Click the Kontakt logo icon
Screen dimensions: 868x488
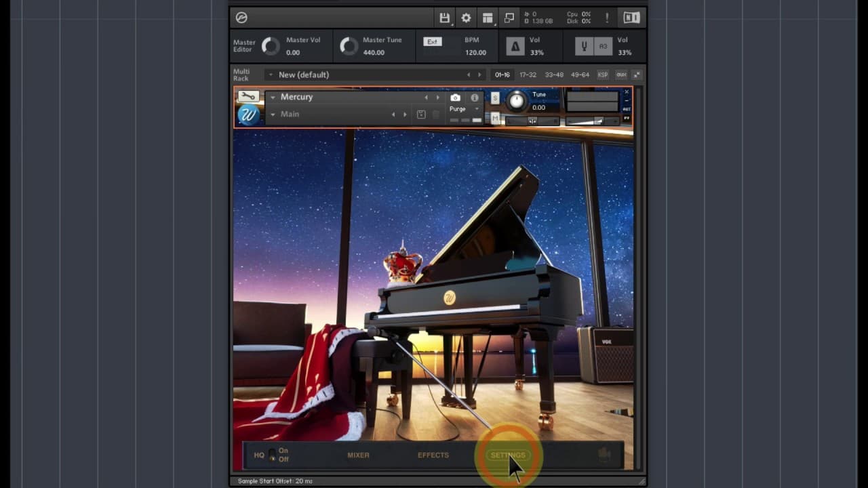[x=241, y=18]
